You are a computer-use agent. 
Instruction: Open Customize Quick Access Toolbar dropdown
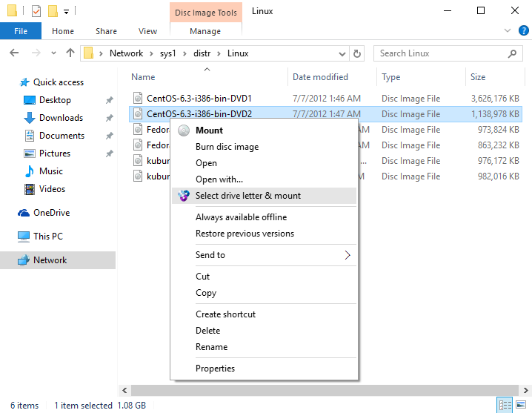66,12
